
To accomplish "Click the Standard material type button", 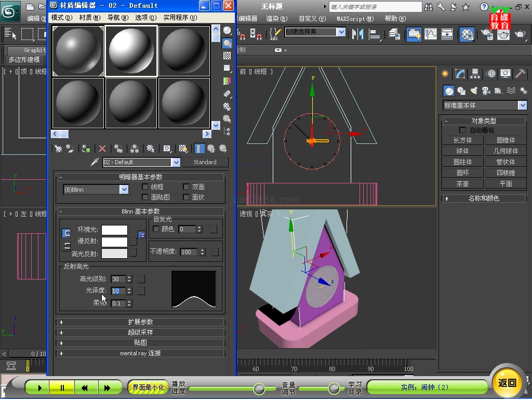I will click(x=205, y=162).
